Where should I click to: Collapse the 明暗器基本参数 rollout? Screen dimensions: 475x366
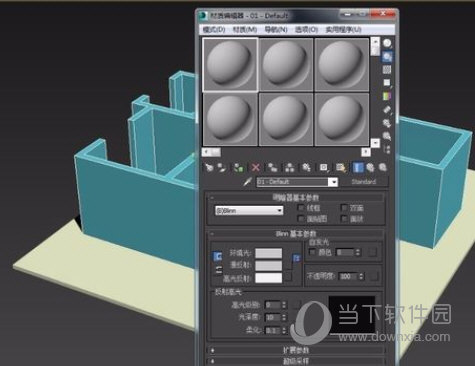tap(296, 197)
